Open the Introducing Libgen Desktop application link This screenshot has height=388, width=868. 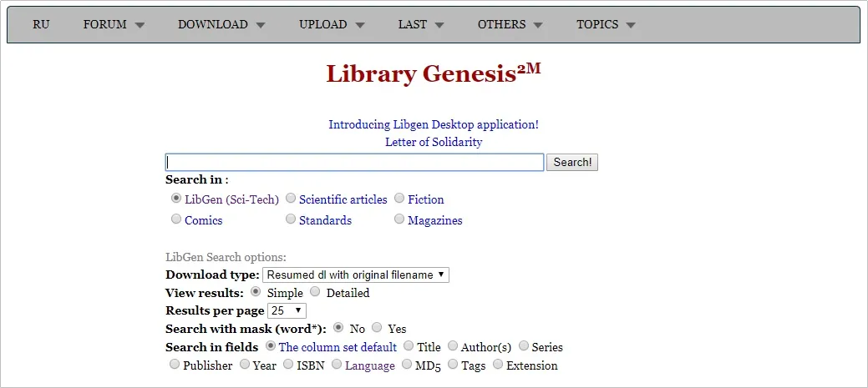point(434,124)
